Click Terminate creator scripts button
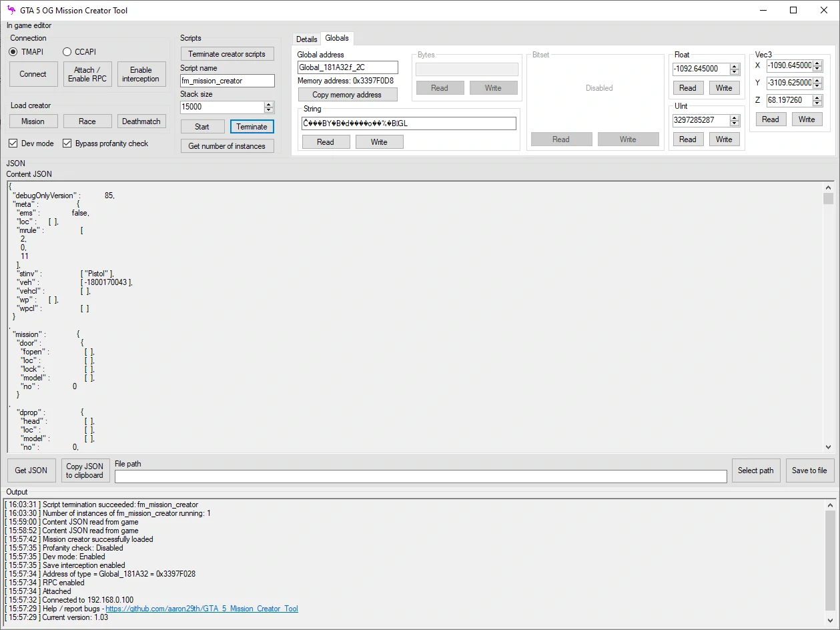This screenshot has height=630, width=840. 227,54
